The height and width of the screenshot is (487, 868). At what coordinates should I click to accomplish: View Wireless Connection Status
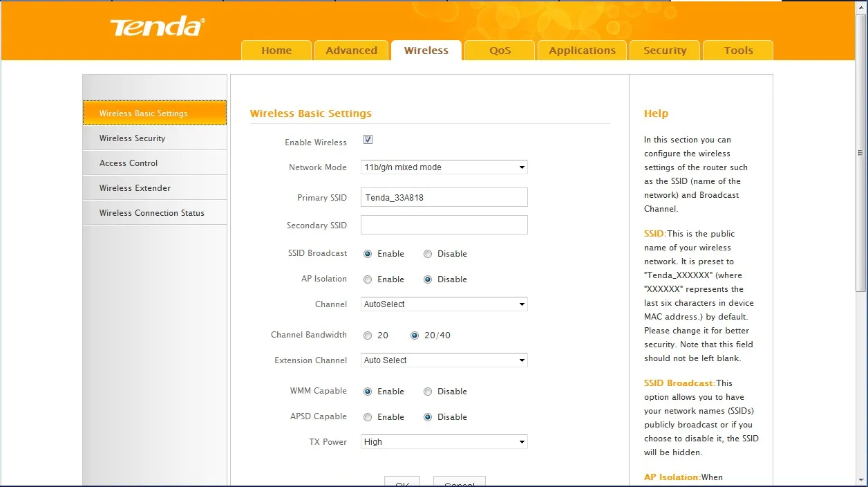point(155,213)
